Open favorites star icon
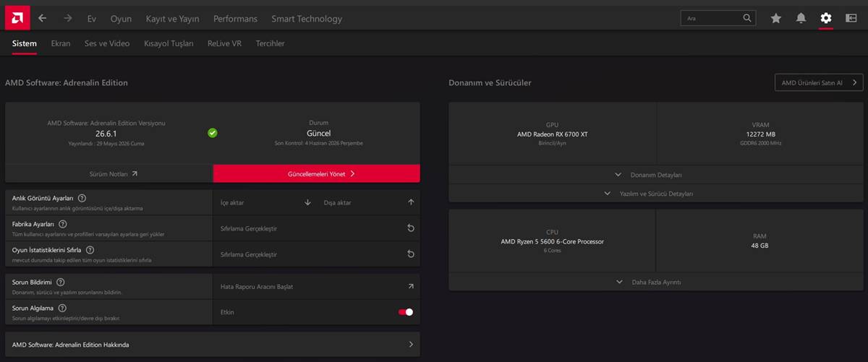The width and height of the screenshot is (868, 362). pyautogui.click(x=776, y=18)
